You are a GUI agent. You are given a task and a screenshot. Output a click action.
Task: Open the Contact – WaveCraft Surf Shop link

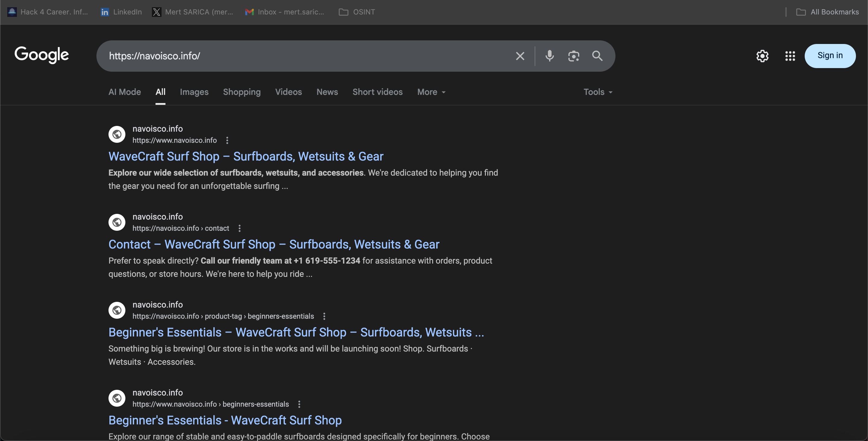point(274,245)
